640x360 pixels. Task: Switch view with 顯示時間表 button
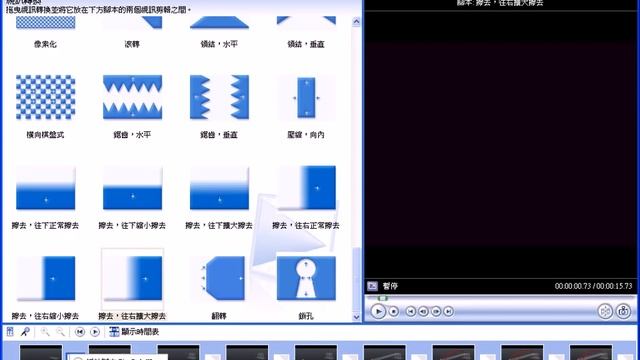[x=134, y=332]
